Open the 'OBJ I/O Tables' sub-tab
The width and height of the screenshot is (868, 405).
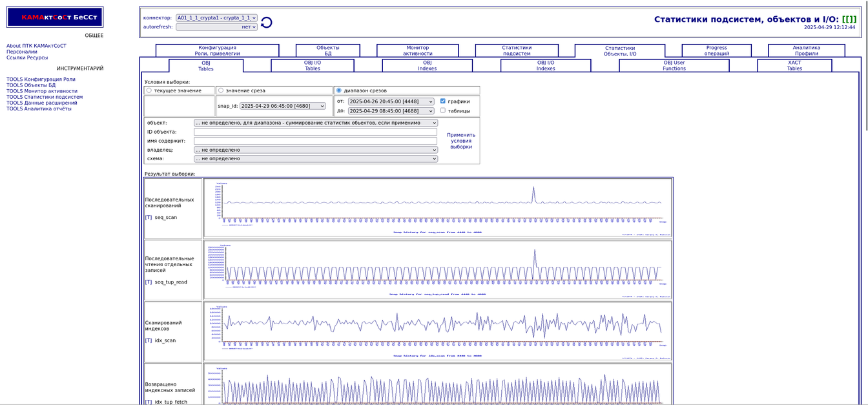(312, 65)
